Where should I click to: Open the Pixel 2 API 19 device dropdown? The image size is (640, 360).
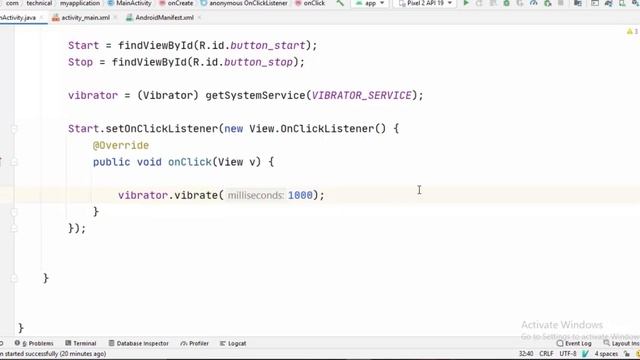425,3
